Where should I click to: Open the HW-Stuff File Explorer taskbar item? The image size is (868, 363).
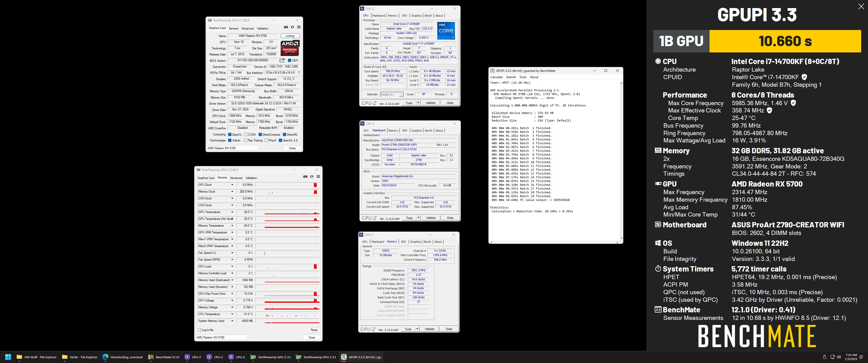pyautogui.click(x=37, y=357)
